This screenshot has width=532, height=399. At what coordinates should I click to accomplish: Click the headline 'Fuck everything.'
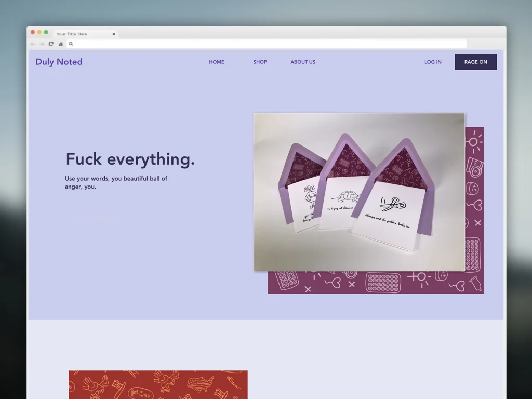point(130,159)
